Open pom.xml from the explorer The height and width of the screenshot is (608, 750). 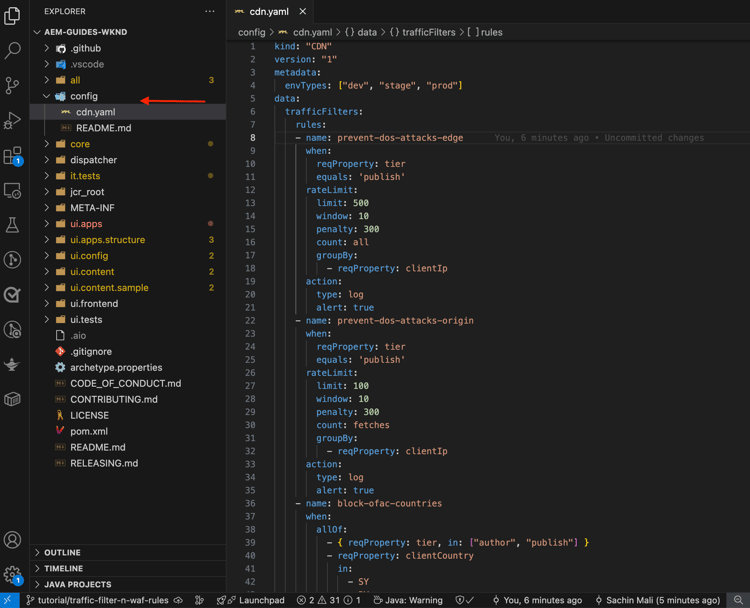[89, 431]
